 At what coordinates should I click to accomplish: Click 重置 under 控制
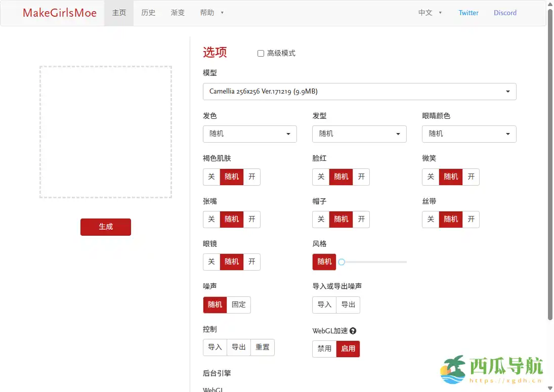[x=263, y=347]
